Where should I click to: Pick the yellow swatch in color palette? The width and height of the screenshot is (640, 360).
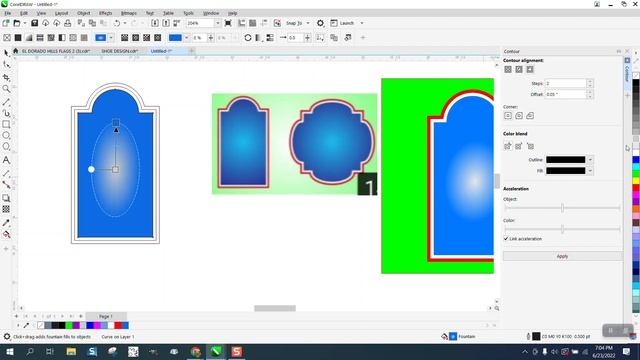pyautogui.click(x=636, y=180)
